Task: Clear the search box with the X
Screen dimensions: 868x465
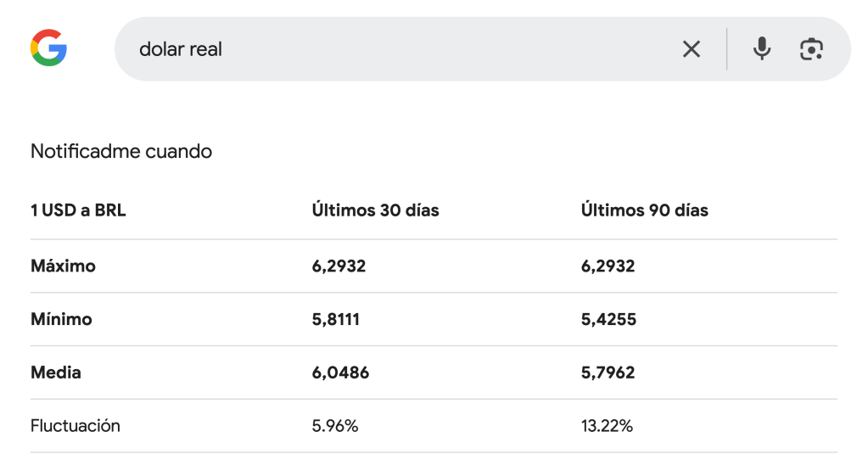Action: click(x=692, y=49)
